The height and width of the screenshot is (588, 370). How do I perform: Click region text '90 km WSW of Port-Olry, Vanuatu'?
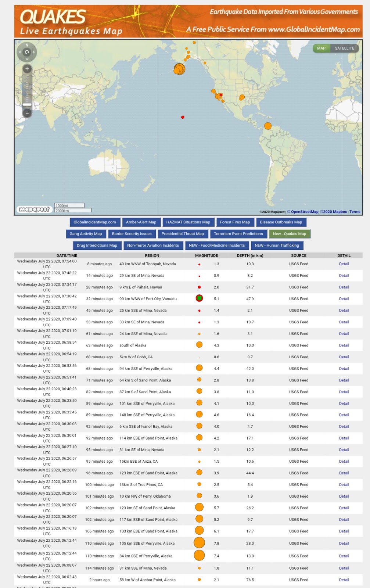[148, 299]
